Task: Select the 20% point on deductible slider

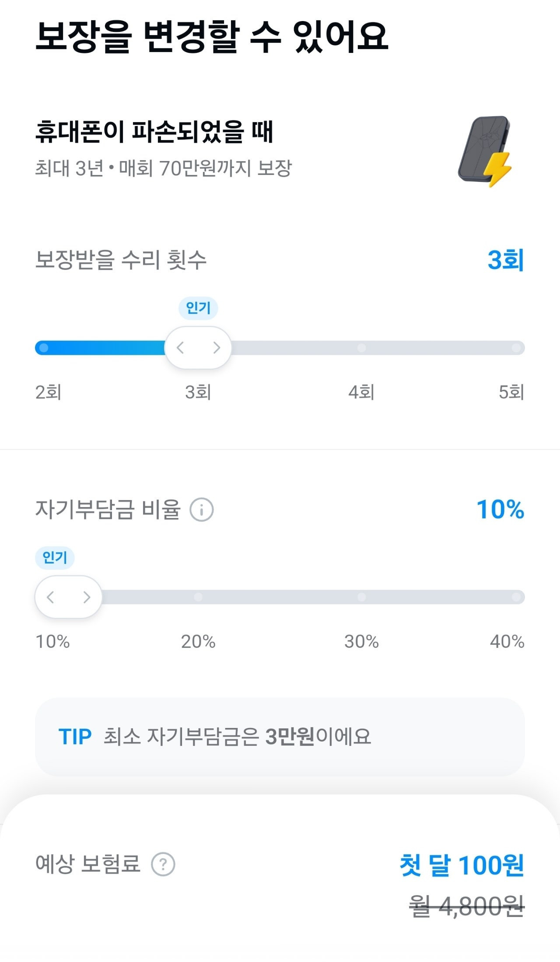Action: (x=198, y=597)
